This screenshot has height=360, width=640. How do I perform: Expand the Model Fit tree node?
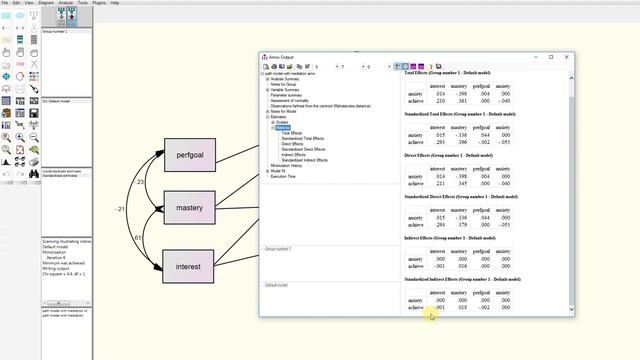tap(268, 171)
